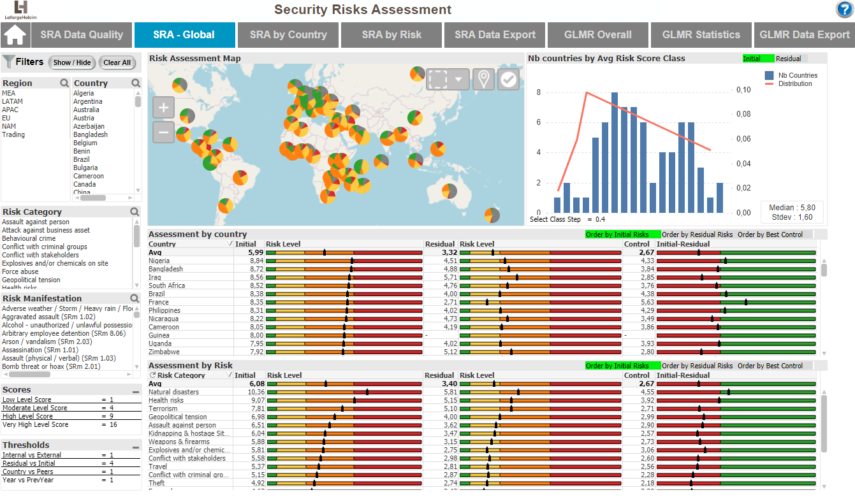Select Bangladesh in the Country filter list

(91, 134)
